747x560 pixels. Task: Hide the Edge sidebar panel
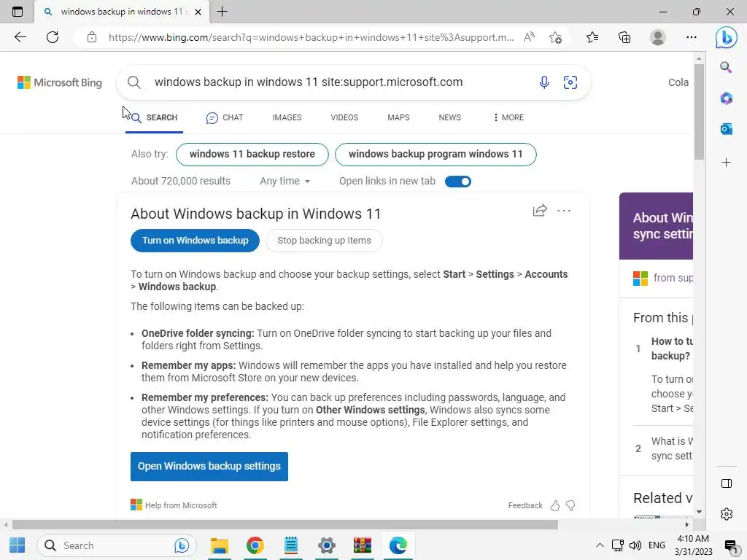(x=727, y=484)
